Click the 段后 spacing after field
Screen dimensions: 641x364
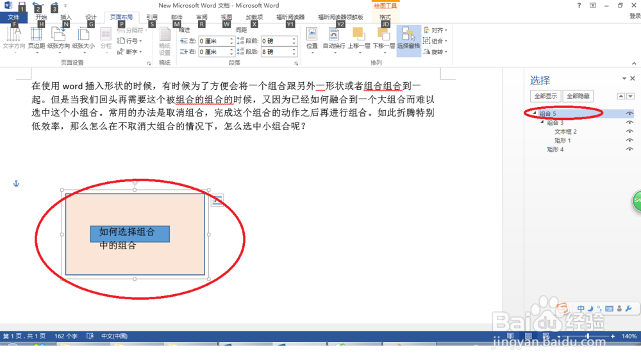coord(276,52)
